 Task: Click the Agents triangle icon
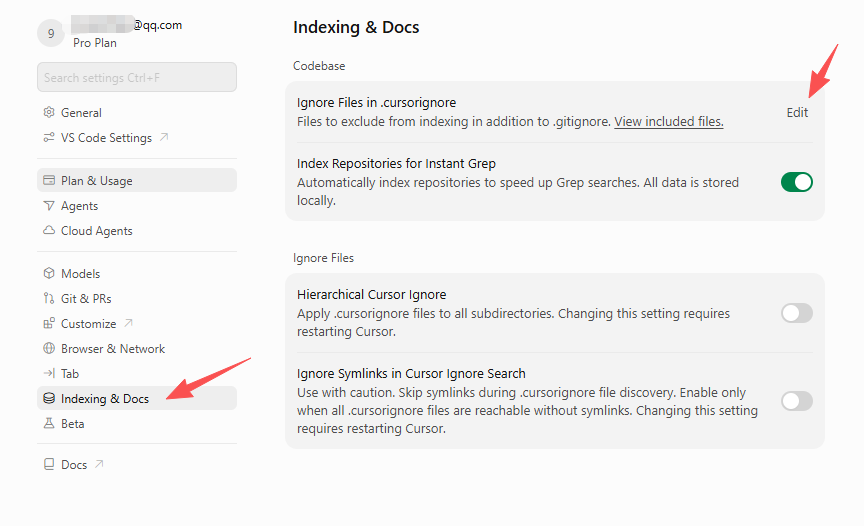49,205
